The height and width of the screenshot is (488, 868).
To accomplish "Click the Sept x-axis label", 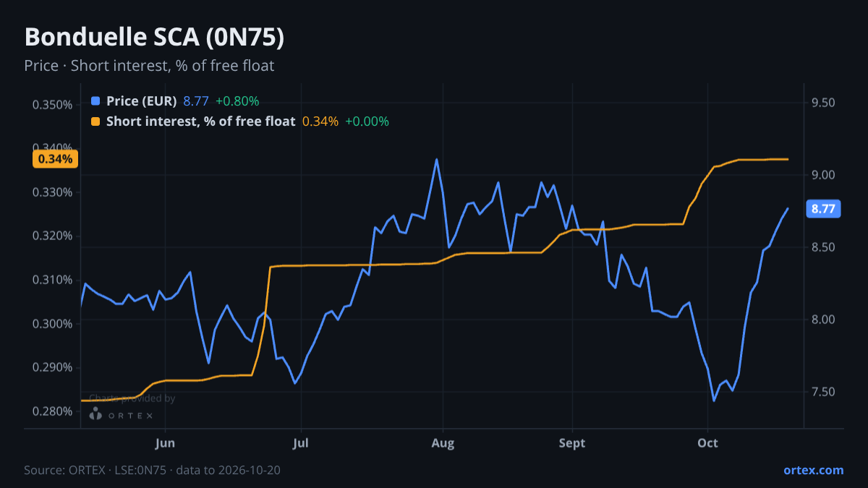I will (x=572, y=442).
